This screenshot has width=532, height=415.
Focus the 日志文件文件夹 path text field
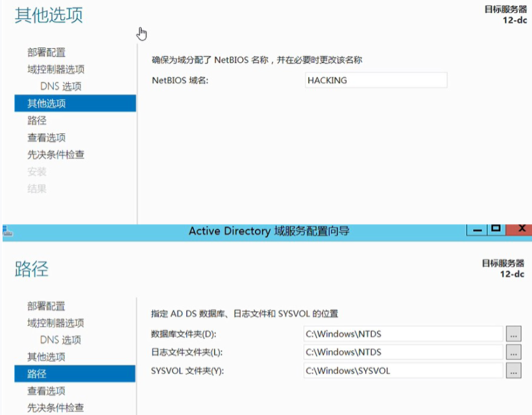click(403, 352)
